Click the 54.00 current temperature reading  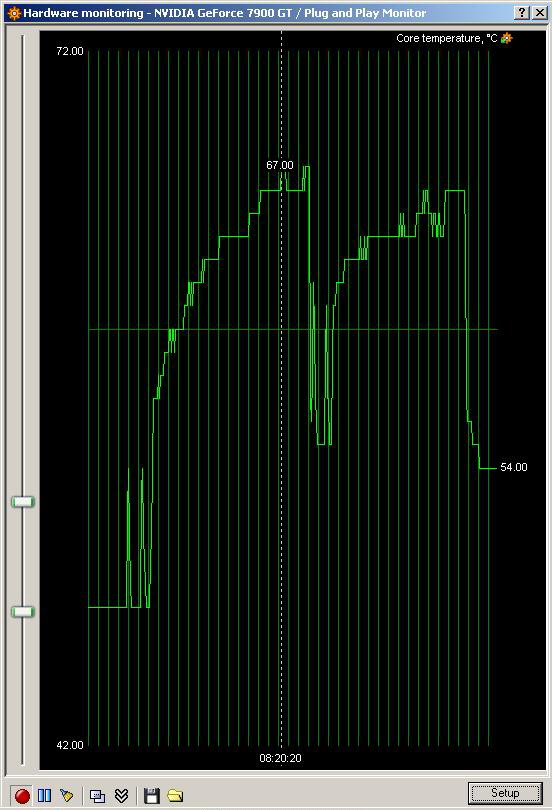[x=514, y=468]
